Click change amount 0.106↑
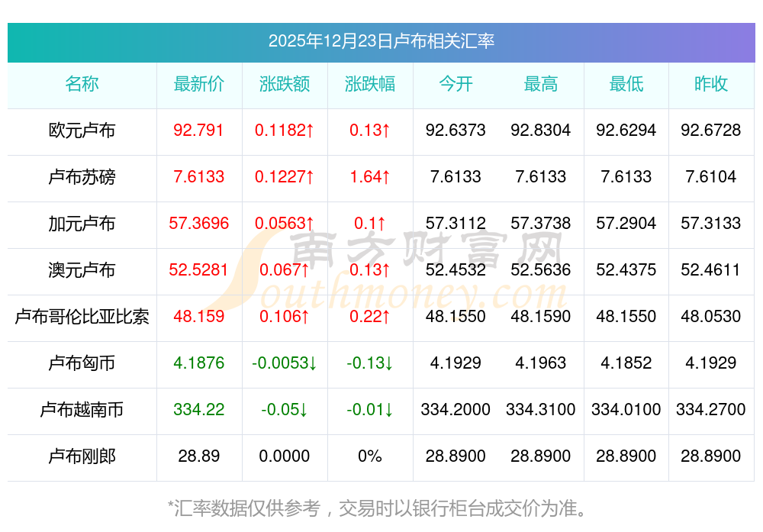The width and height of the screenshot is (763, 532). (284, 317)
